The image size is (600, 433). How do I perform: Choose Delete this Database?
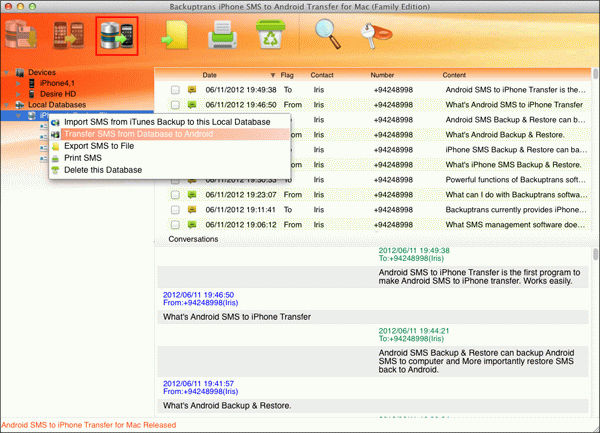point(169,170)
